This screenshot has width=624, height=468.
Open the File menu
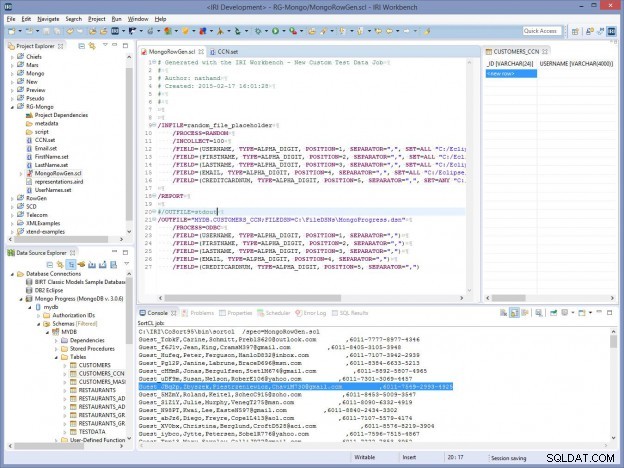click(x=11, y=19)
